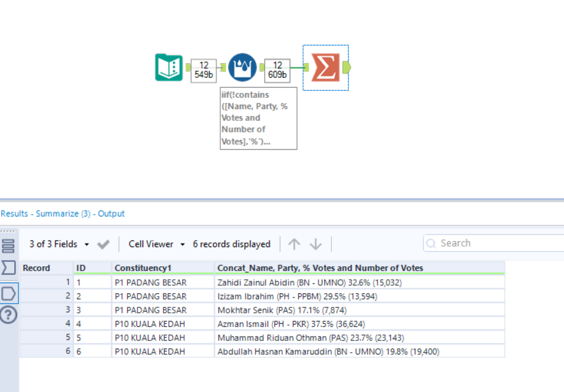Apply data manipulations with the checkmark icon
This screenshot has height=392, width=564.
tap(103, 244)
